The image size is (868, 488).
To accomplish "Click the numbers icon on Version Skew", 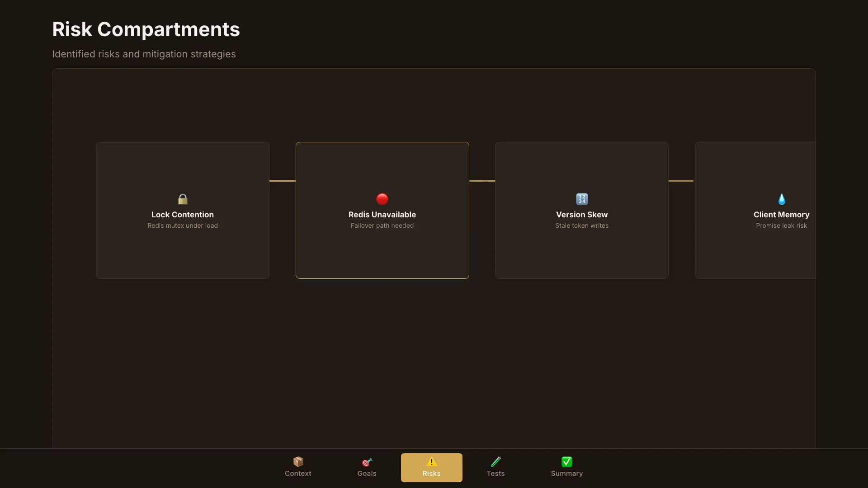I will click(x=582, y=199).
